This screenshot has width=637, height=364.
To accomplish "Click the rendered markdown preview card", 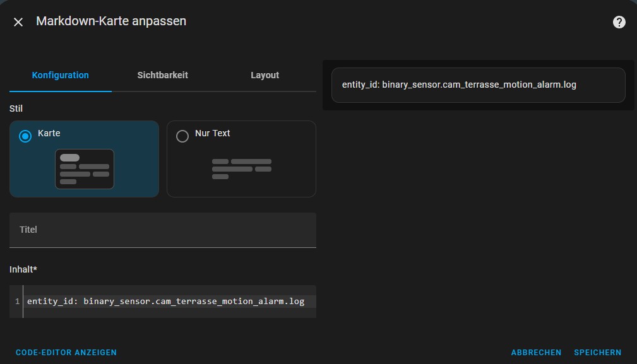I will (478, 85).
